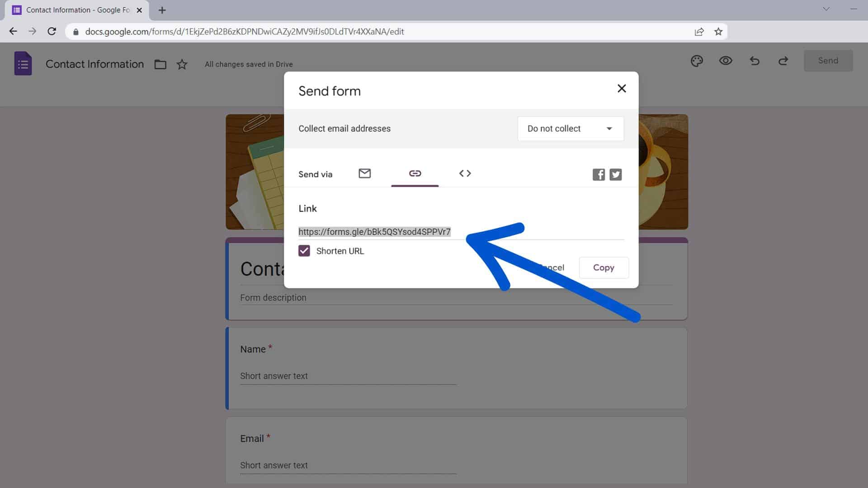Toggle the Shorten URL checkbox
Viewport: 868px width, 488px height.
pyautogui.click(x=304, y=251)
